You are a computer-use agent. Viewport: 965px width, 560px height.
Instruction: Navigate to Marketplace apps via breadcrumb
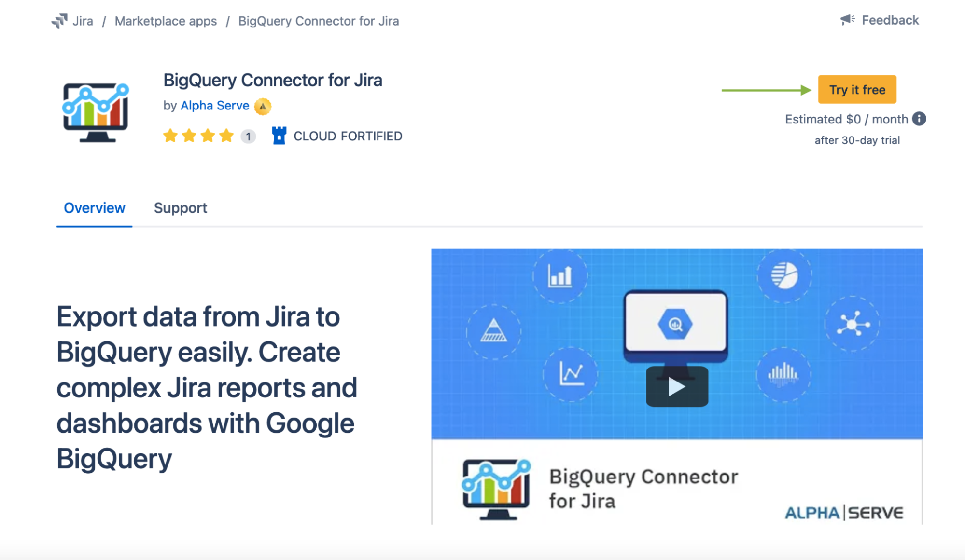[x=166, y=21]
